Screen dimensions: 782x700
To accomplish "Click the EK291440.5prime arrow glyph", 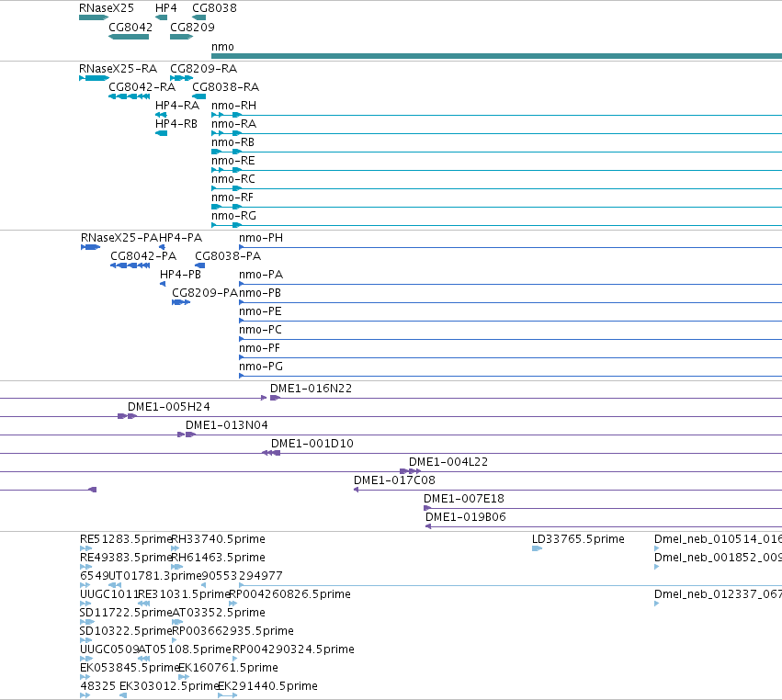I will point(227,695).
